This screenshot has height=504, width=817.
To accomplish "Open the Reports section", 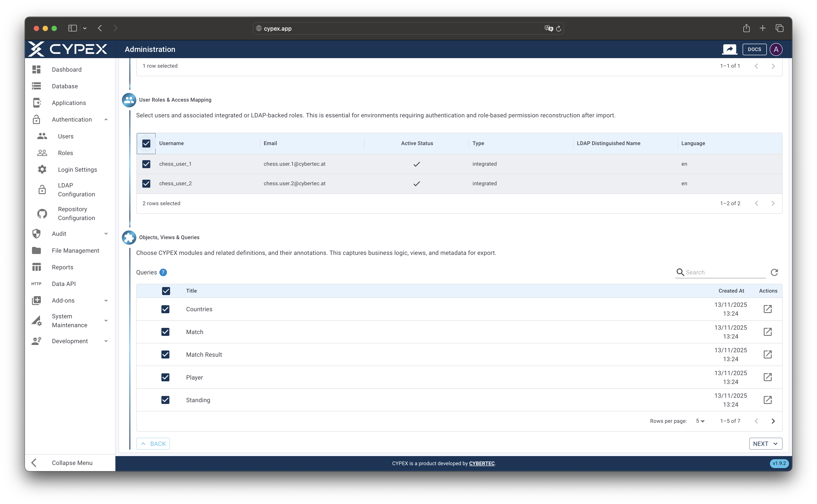I will click(x=62, y=267).
